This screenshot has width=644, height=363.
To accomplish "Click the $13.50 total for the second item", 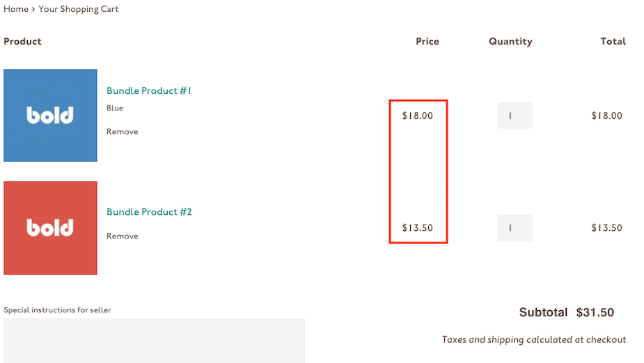I will click(x=607, y=227).
